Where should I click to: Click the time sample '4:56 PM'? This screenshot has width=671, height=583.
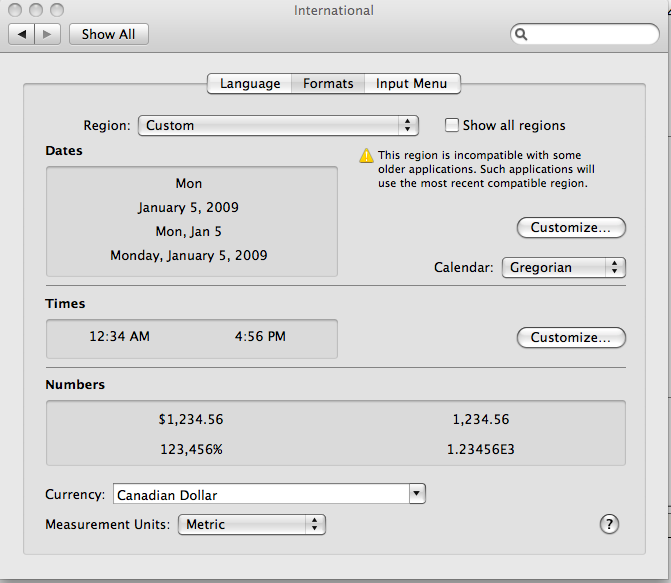coord(260,336)
